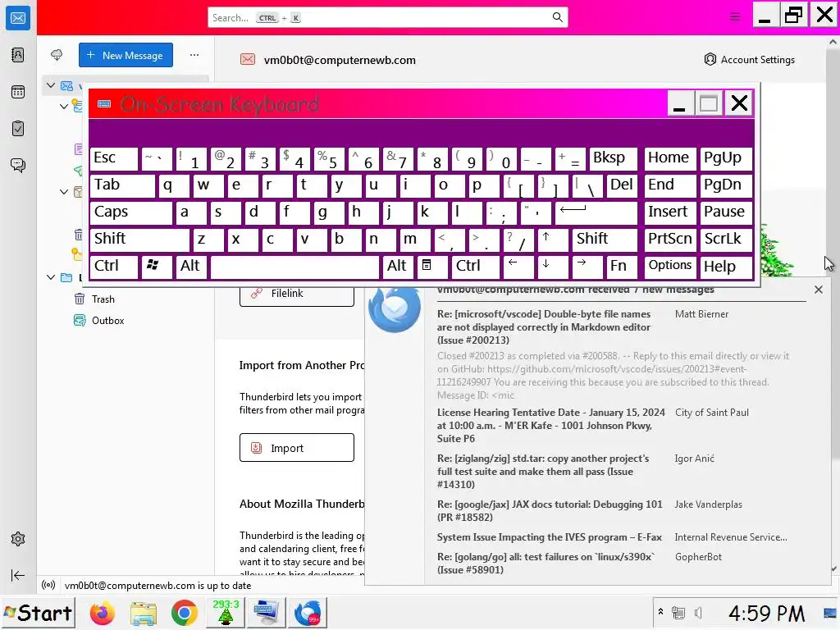The image size is (840, 630).
Task: Click the Del key on On-Screen Keyboard
Action: click(622, 185)
